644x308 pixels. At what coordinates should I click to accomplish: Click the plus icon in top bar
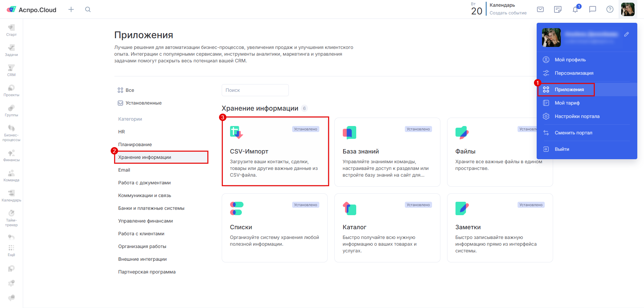pyautogui.click(x=71, y=9)
